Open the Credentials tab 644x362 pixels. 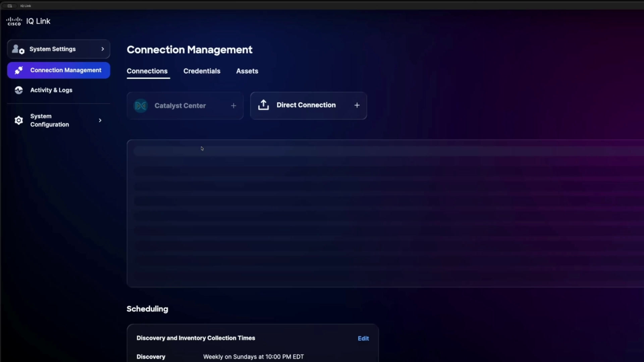click(x=202, y=71)
